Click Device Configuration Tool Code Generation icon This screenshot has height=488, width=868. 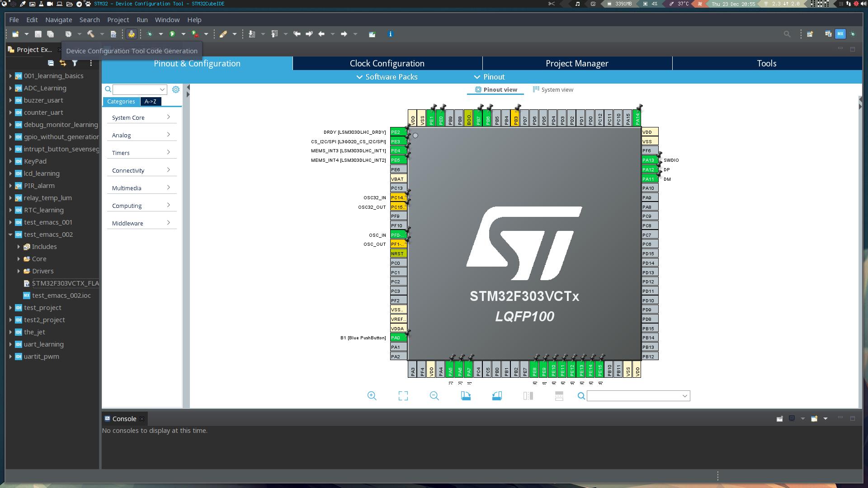[x=132, y=34]
